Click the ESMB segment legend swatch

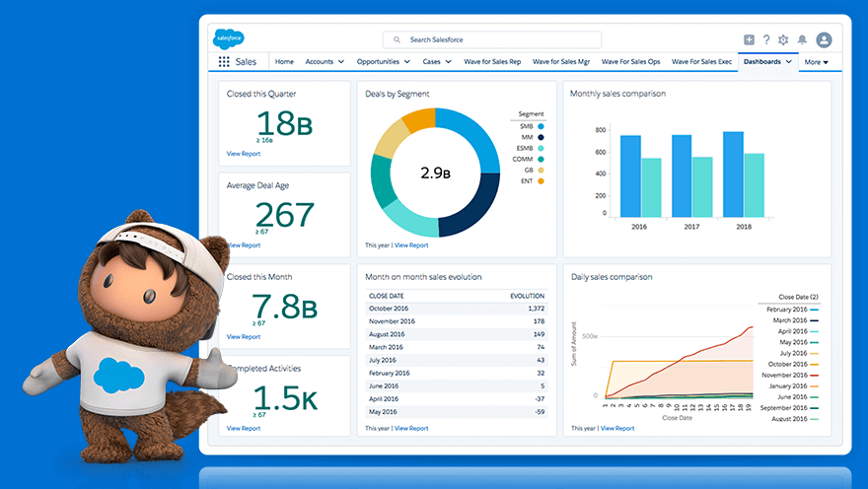tap(541, 148)
